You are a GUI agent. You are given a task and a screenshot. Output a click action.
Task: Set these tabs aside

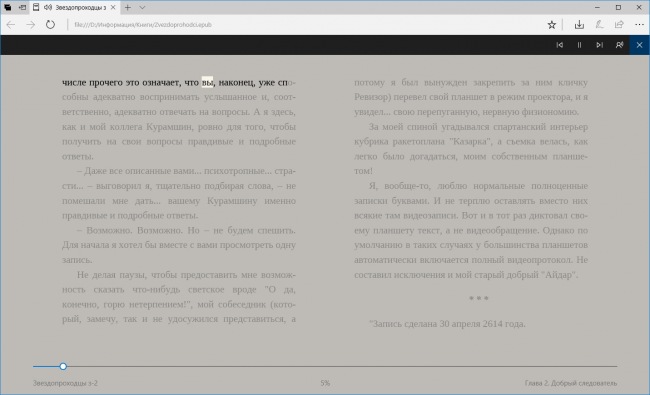tap(22, 7)
